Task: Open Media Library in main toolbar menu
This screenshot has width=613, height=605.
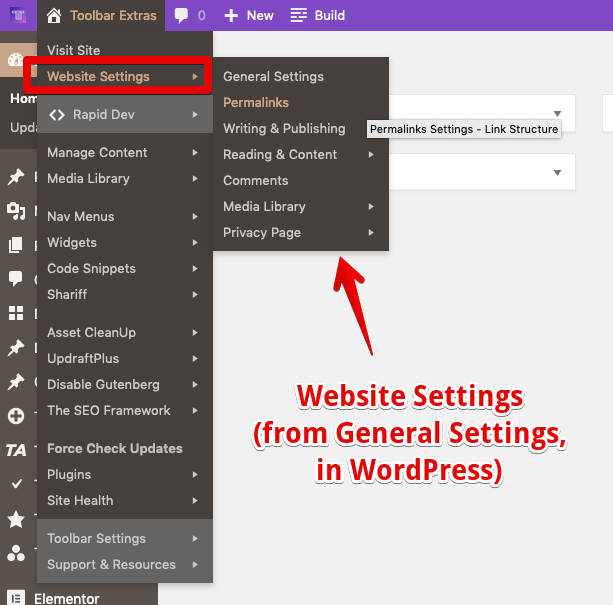Action: pos(88,179)
